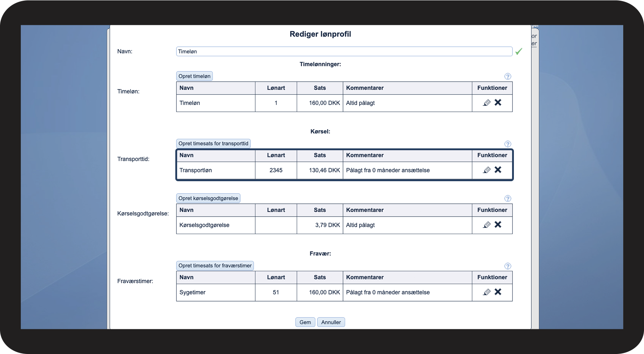
Task: Open help for the Kørselsgodtgørelse table
Action: click(508, 199)
